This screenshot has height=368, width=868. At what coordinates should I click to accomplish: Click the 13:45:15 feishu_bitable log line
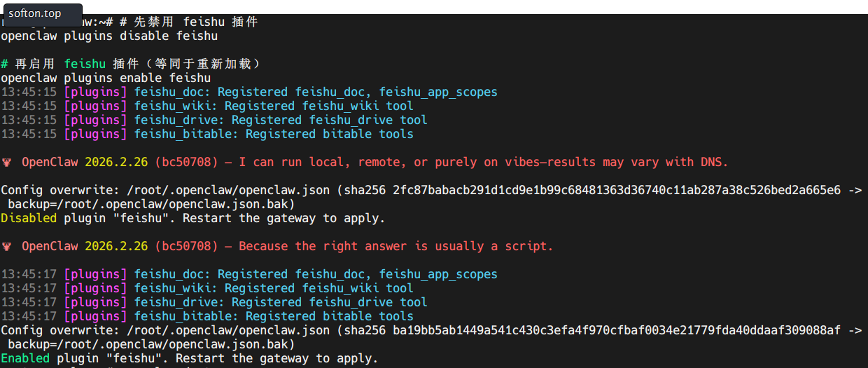(x=207, y=134)
